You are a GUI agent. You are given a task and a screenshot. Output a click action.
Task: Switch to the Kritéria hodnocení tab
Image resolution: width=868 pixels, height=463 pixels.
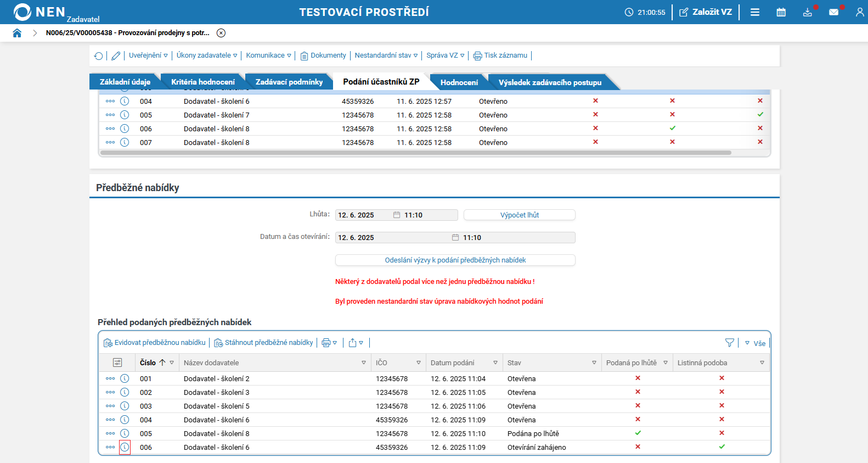point(202,82)
